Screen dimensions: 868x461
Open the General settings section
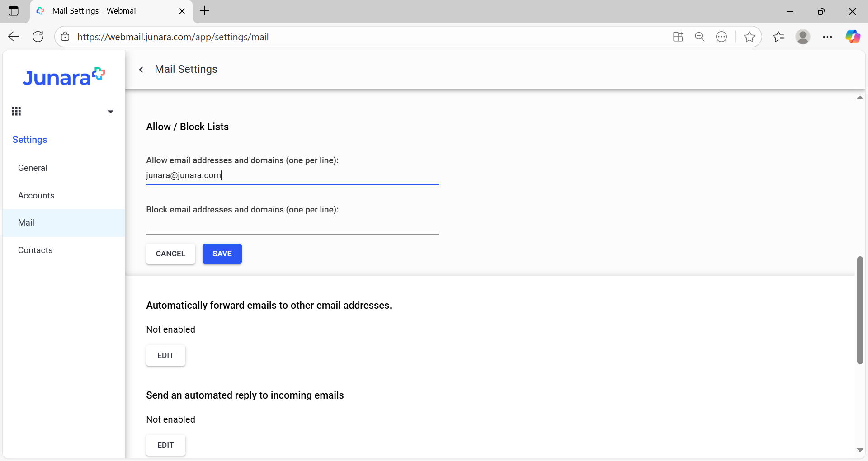(x=64, y=168)
